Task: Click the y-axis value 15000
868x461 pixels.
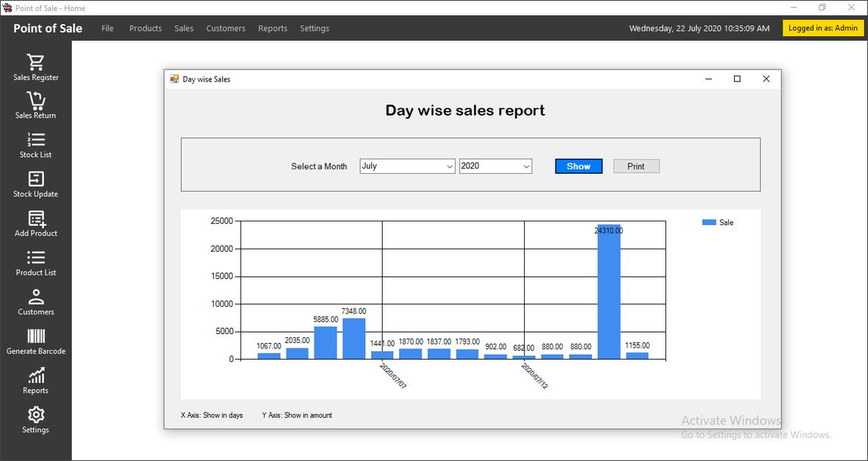Action: 222,276
